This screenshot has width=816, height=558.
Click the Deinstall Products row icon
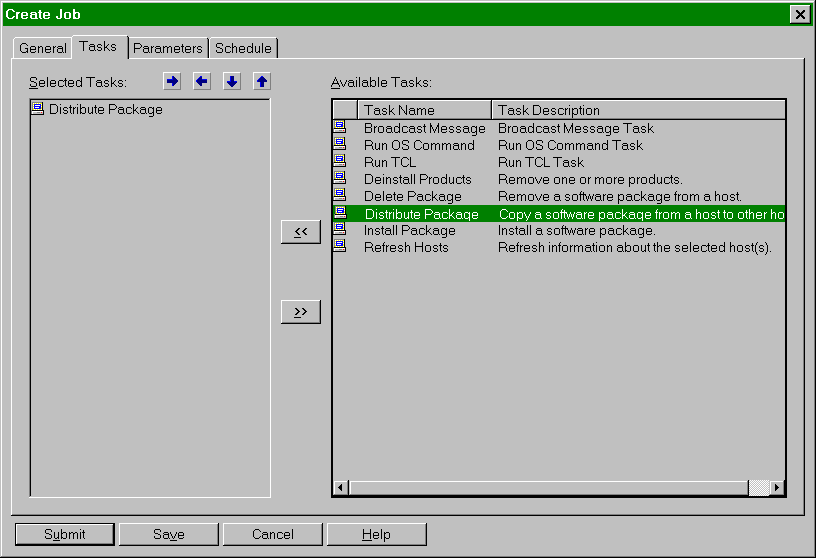pos(340,178)
